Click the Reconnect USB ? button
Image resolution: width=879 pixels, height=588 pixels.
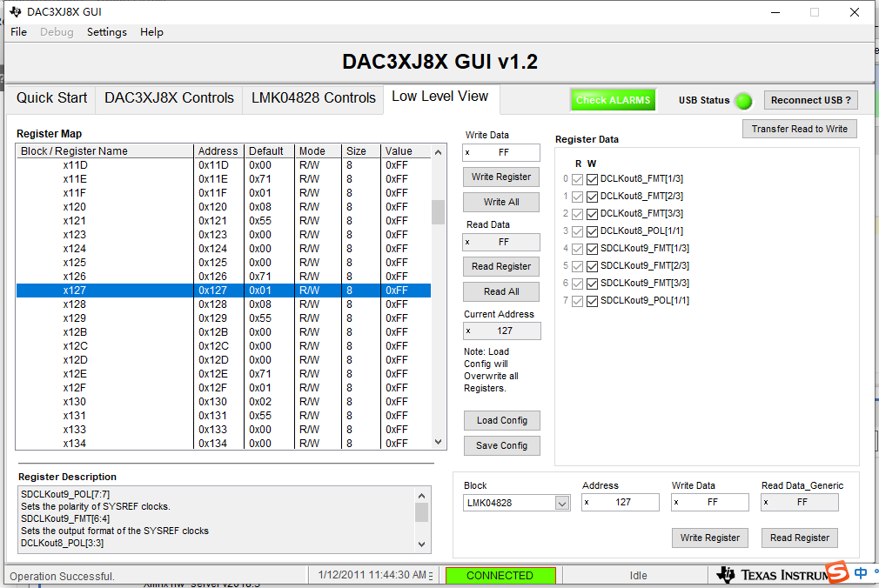click(810, 100)
